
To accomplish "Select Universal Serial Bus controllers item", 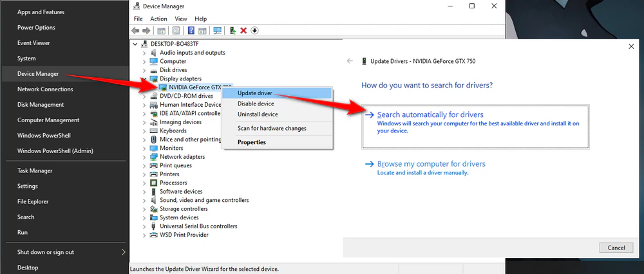I will pos(198,226).
